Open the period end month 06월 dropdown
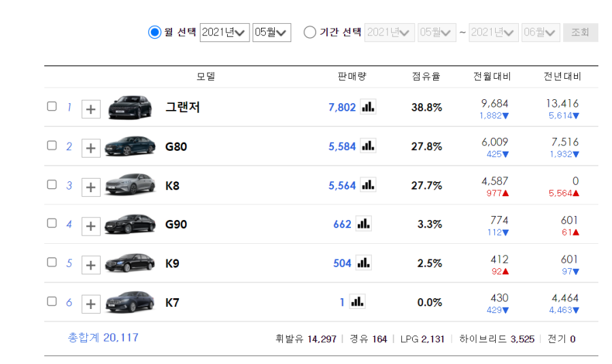This screenshot has width=612, height=364. click(x=541, y=33)
